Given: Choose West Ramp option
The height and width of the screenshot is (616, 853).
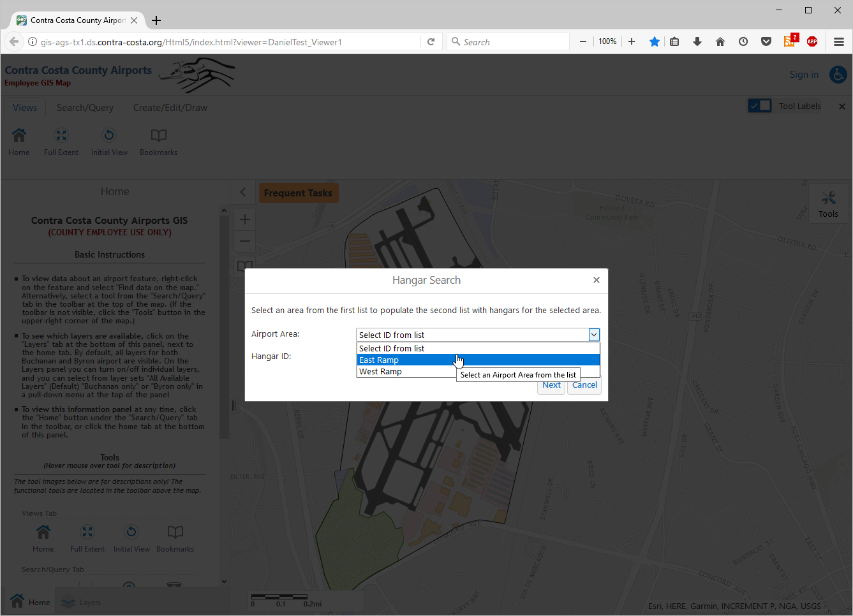Looking at the screenshot, I should (380, 372).
